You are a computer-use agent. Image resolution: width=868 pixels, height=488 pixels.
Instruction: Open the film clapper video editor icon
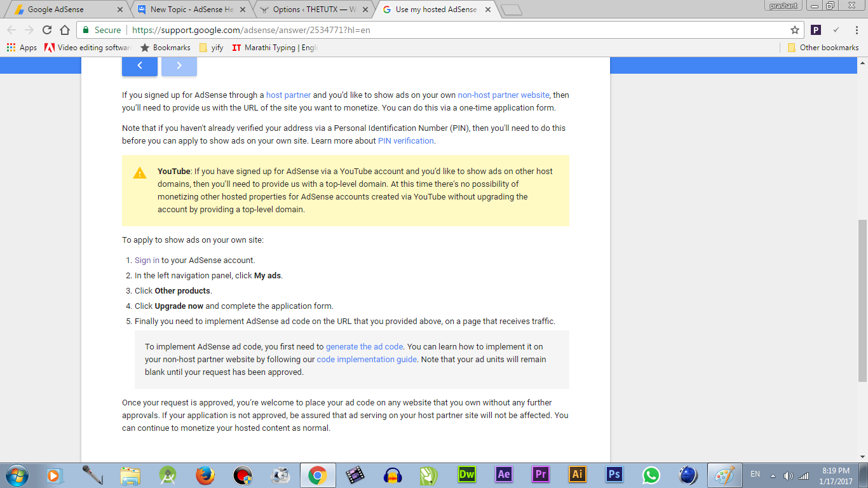(x=355, y=475)
